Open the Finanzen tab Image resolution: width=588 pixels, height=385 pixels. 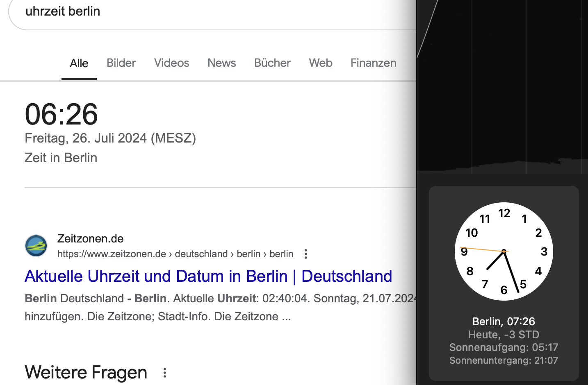tap(374, 63)
